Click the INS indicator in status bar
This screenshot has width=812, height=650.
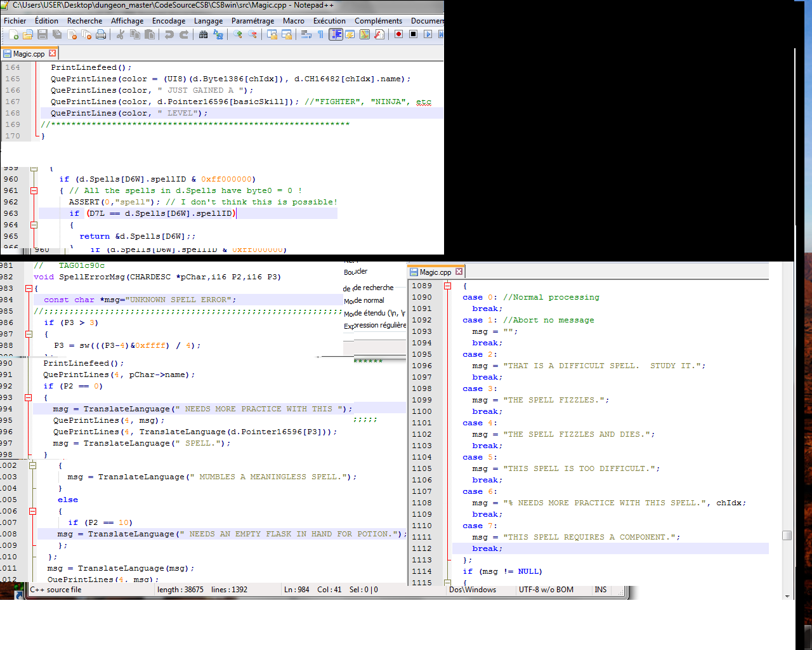(x=600, y=590)
